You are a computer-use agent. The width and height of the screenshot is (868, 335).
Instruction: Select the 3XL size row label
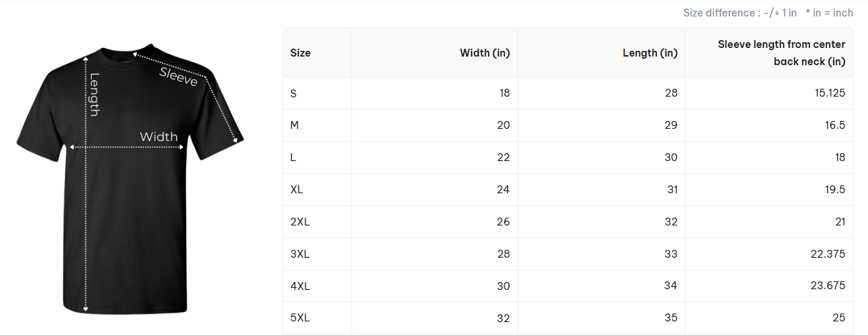[x=300, y=254]
